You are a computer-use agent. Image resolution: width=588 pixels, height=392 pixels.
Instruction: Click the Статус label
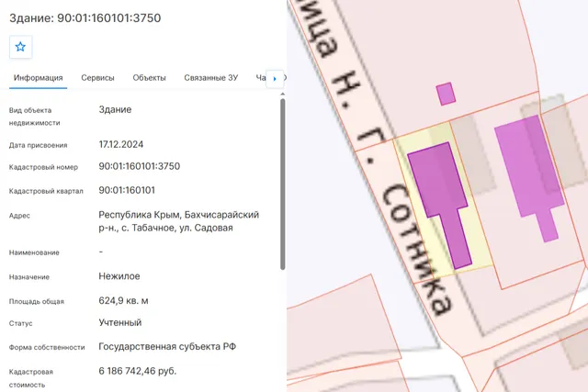pos(20,323)
